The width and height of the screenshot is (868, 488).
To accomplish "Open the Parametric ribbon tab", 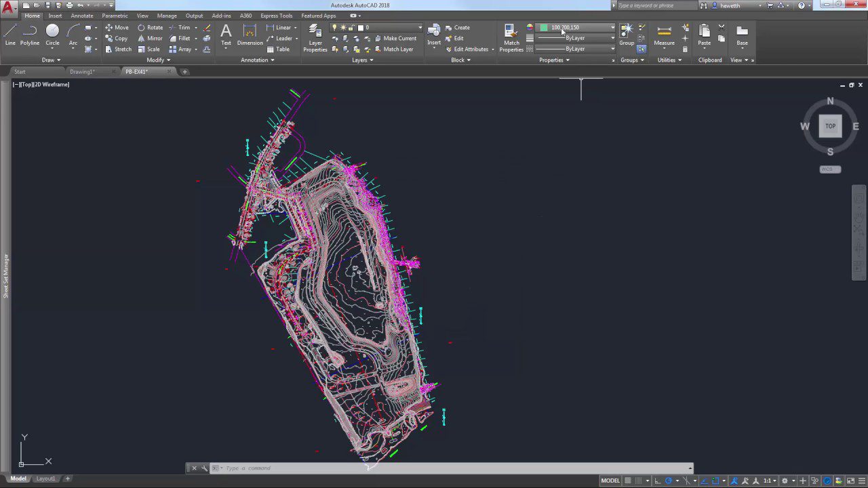I will [x=115, y=16].
